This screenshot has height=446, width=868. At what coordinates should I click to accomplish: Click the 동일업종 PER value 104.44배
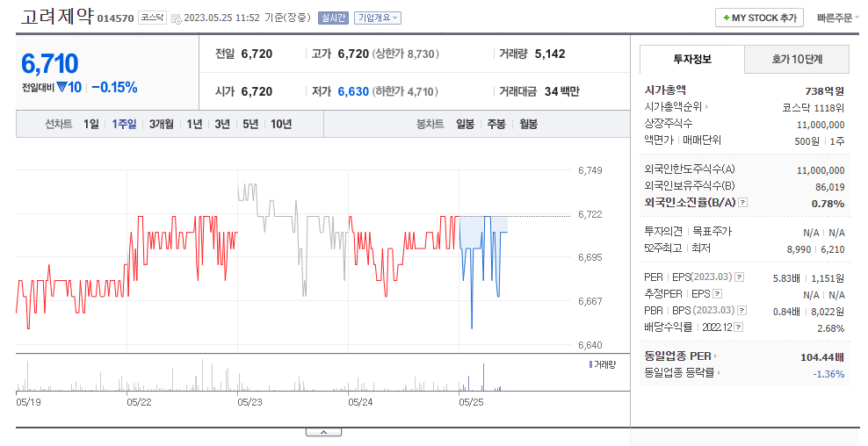(822, 357)
